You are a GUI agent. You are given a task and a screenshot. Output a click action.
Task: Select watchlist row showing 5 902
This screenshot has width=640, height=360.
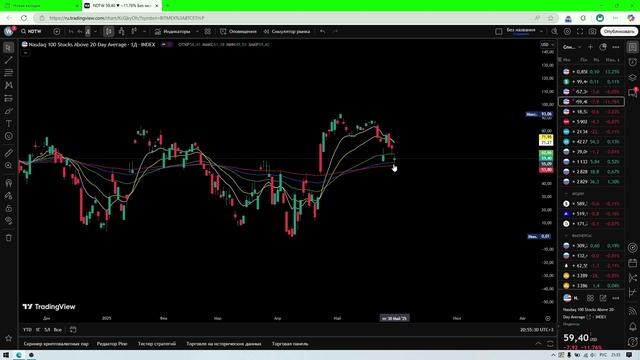tap(591, 122)
